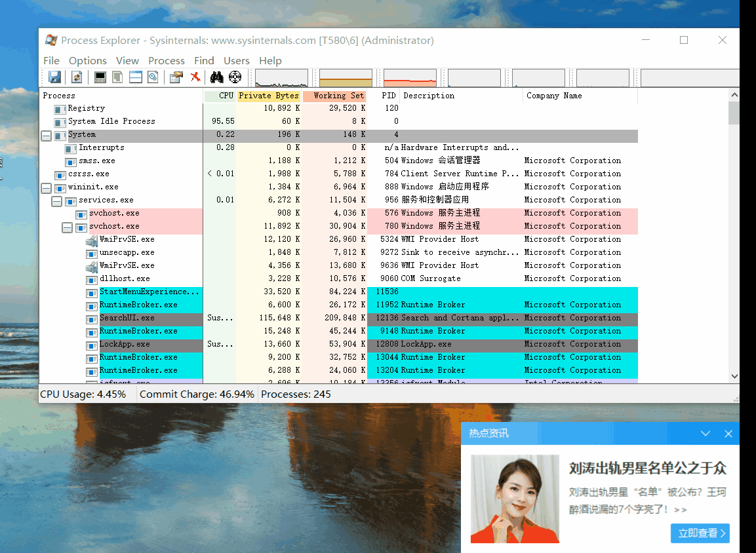Click the Process Explorer title bar icon
The image size is (756, 553).
pyautogui.click(x=51, y=40)
